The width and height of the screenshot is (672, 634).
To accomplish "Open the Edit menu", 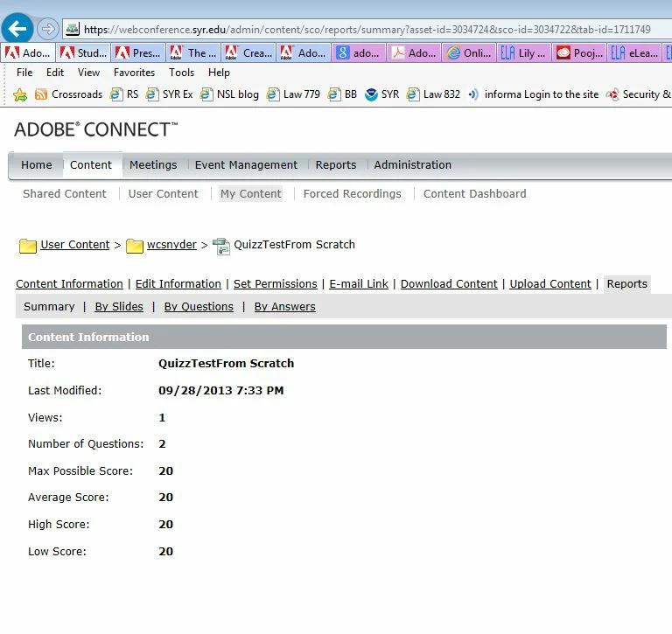I will click(x=55, y=73).
